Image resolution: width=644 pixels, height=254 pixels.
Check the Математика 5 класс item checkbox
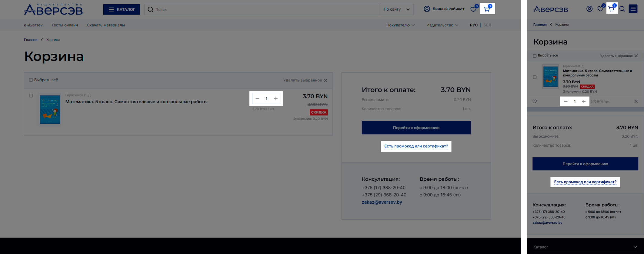click(31, 96)
